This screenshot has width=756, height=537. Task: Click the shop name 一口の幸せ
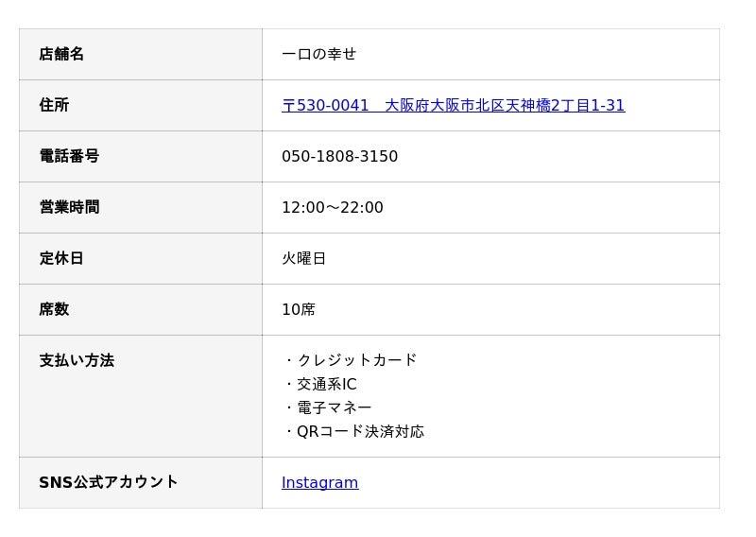[318, 55]
